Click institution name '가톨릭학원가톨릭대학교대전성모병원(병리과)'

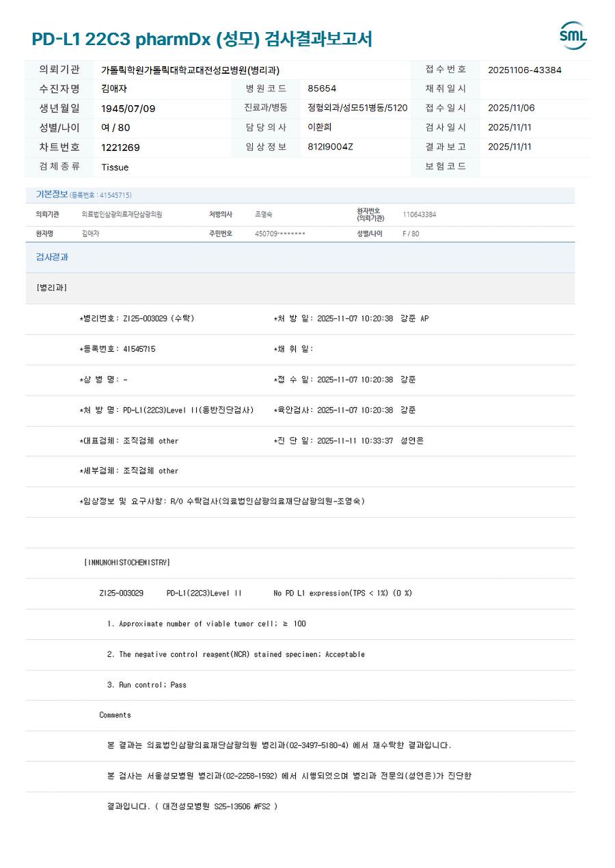(190, 70)
